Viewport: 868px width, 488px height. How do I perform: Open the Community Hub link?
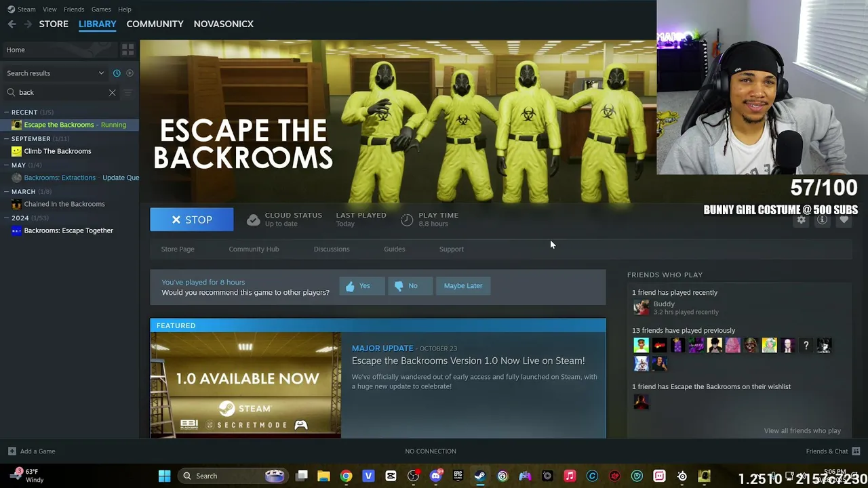point(254,249)
